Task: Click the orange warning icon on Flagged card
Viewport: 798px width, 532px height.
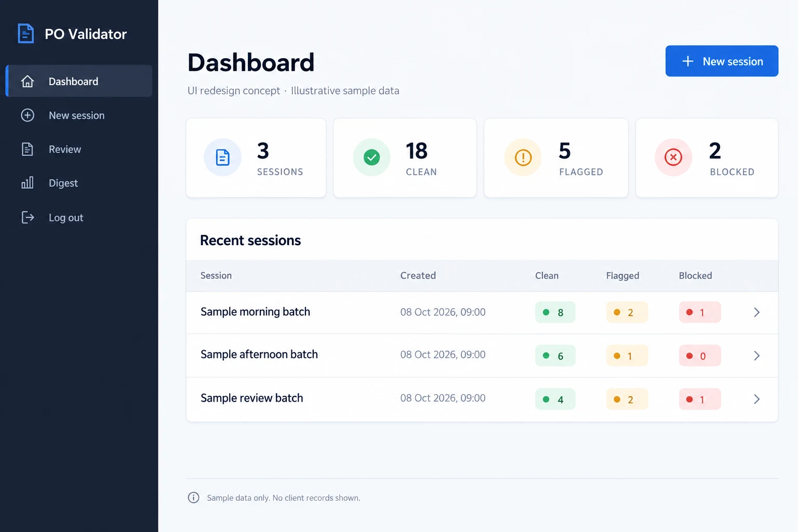Action: [523, 157]
